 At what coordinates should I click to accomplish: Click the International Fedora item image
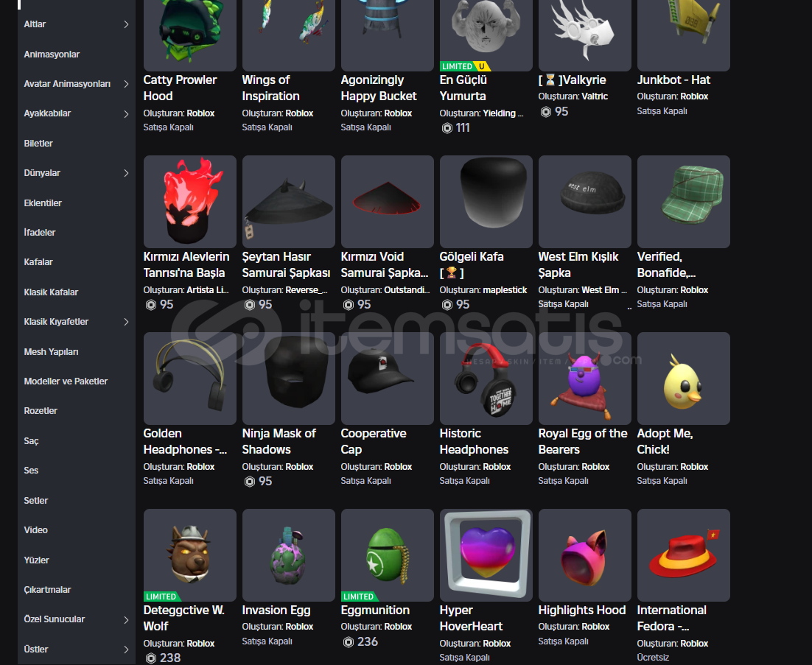pyautogui.click(x=683, y=555)
